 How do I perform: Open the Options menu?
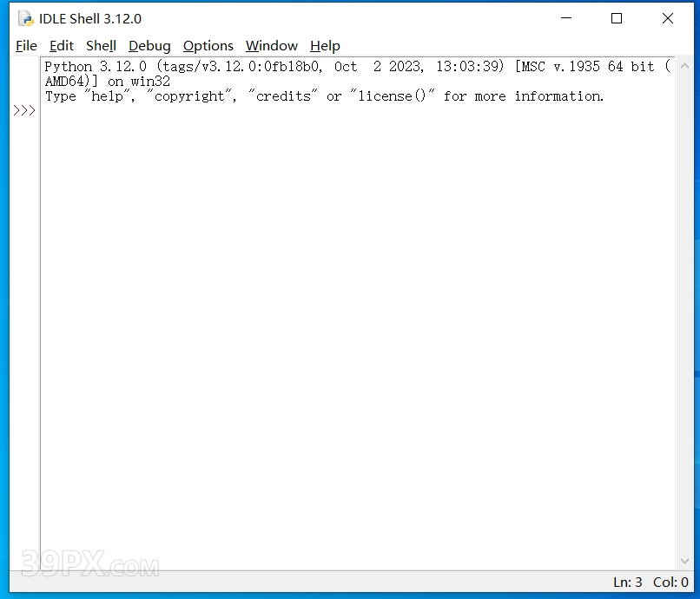(x=208, y=45)
